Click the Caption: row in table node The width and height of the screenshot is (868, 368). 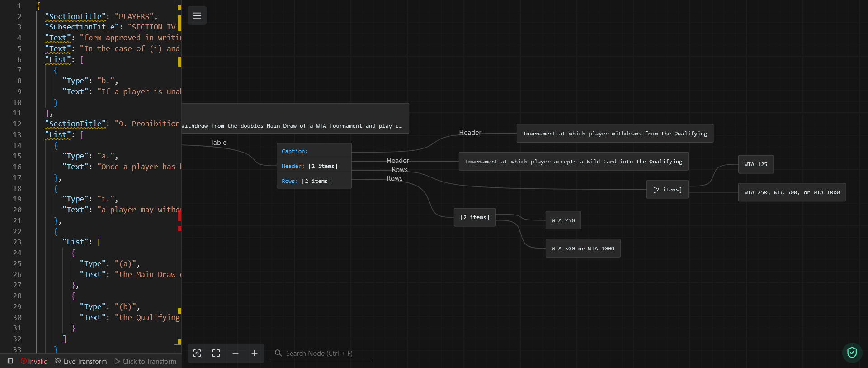314,151
